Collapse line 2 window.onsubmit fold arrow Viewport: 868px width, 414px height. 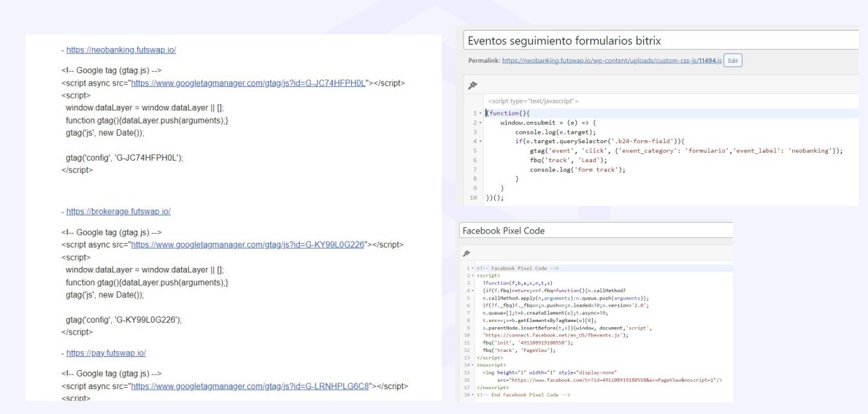click(480, 123)
